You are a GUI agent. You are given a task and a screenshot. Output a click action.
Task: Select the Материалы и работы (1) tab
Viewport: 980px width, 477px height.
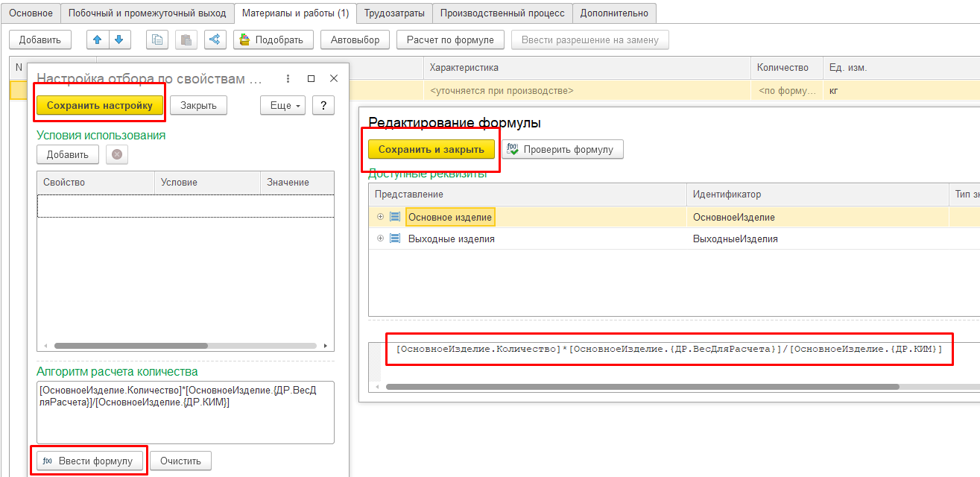tap(295, 13)
